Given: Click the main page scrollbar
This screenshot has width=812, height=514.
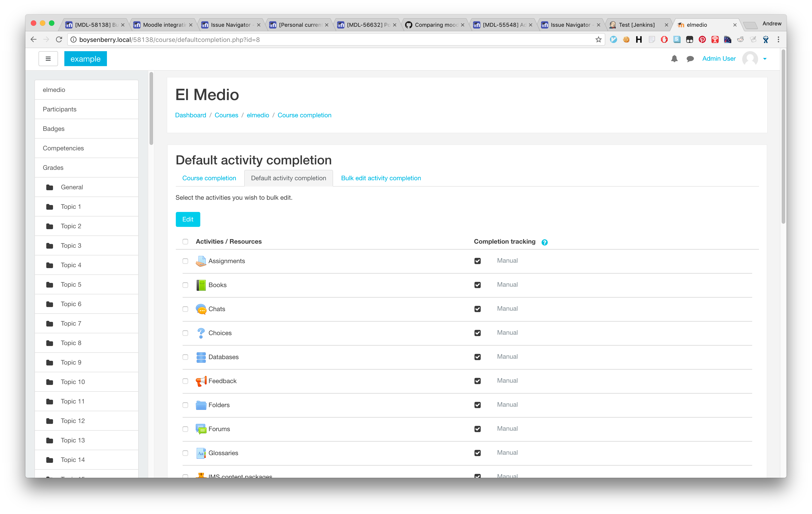Looking at the screenshot, I should point(783,137).
